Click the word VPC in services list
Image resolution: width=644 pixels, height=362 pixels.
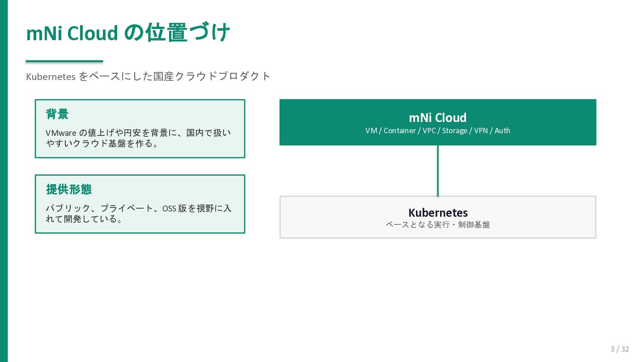(429, 130)
